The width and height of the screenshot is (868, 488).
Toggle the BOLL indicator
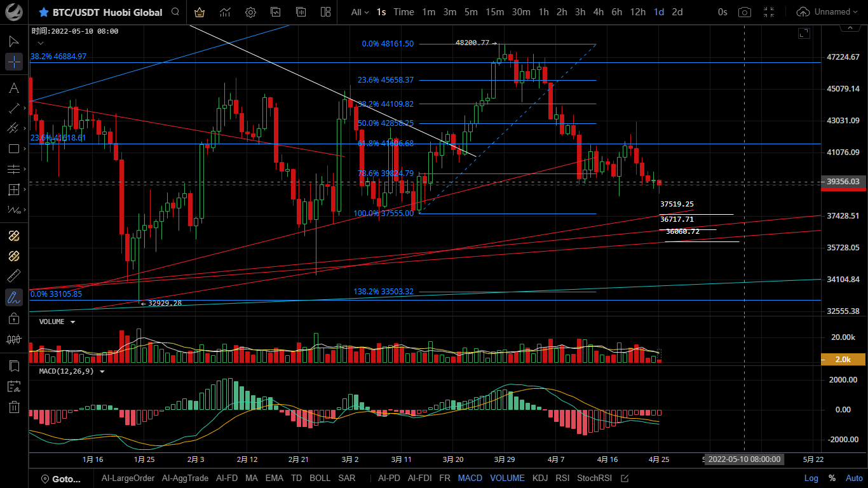(320, 478)
